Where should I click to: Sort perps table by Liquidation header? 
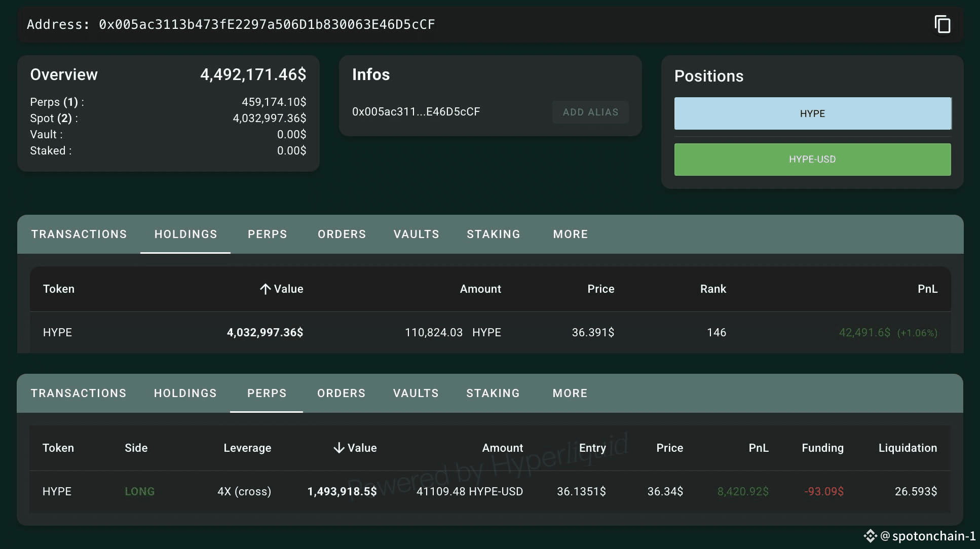[908, 448]
